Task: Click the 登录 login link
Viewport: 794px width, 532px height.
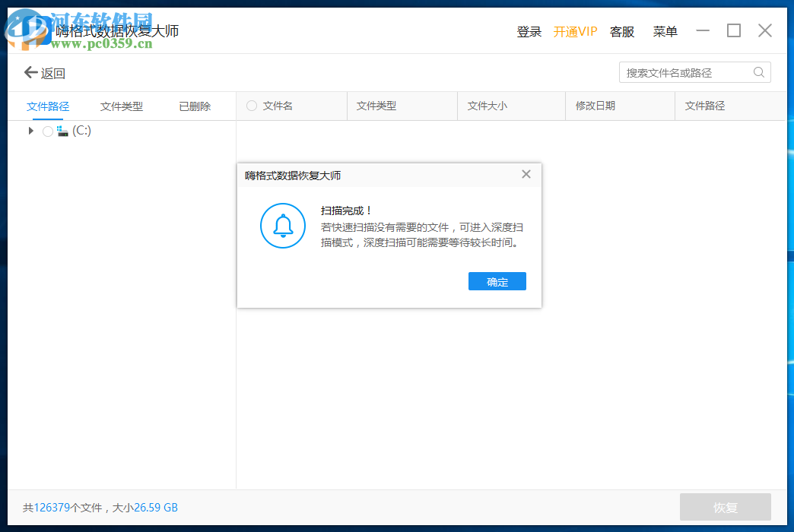Action: coord(529,32)
